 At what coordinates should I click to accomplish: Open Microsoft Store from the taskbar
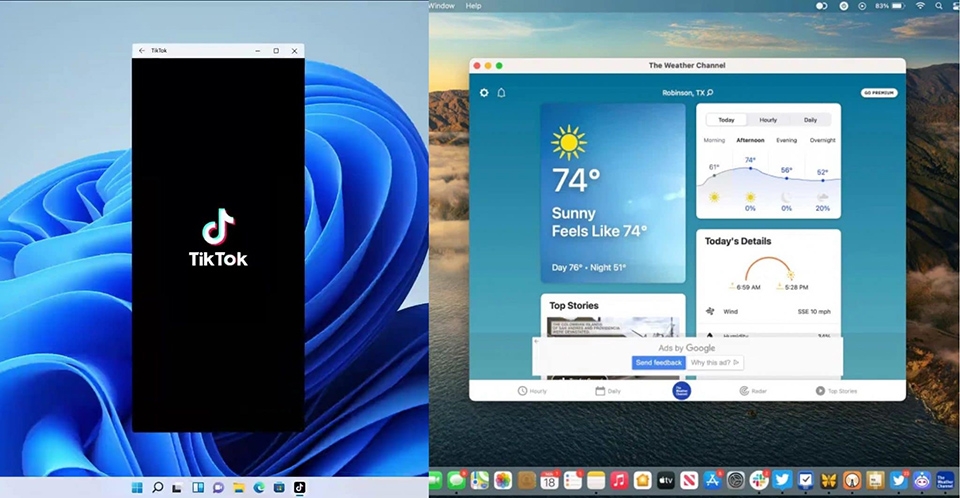pyautogui.click(x=279, y=488)
